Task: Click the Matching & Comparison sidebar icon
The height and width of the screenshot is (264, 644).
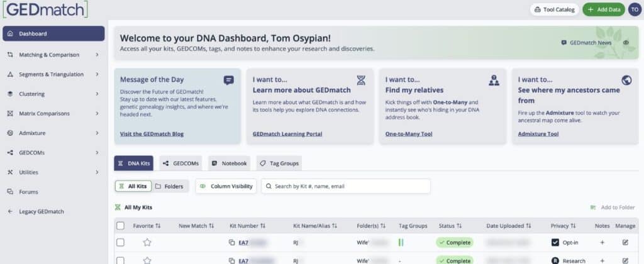Action: pos(10,55)
